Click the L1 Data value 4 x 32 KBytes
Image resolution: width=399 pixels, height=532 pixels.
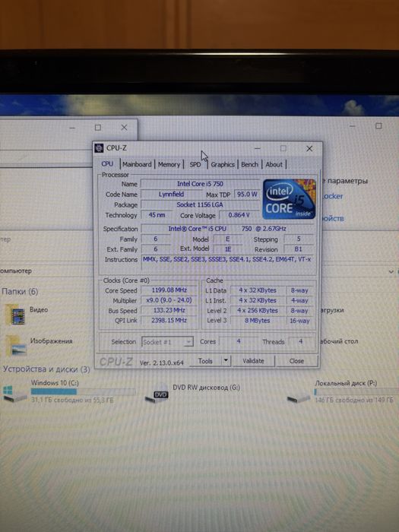[x=258, y=290]
